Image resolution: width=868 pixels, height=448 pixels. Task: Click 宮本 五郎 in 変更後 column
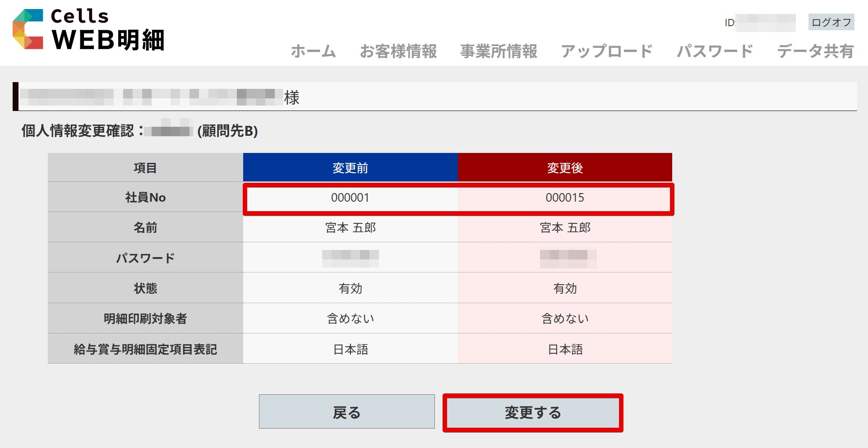(565, 228)
